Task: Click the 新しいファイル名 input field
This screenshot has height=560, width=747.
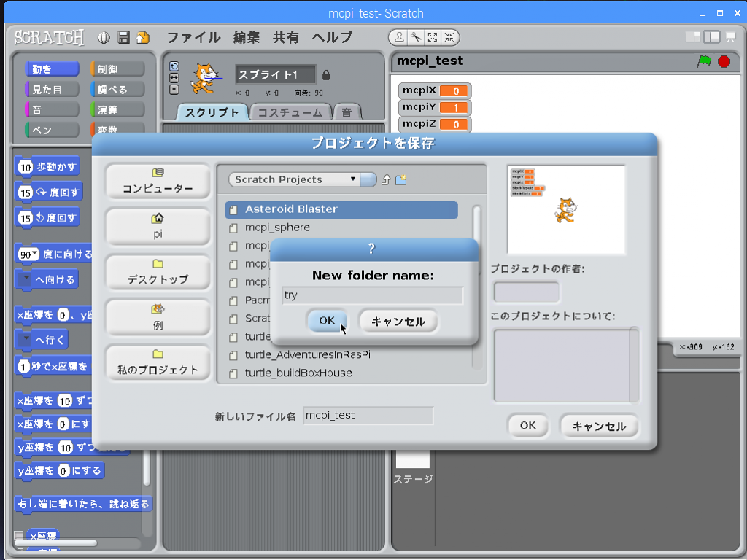Action: point(368,416)
